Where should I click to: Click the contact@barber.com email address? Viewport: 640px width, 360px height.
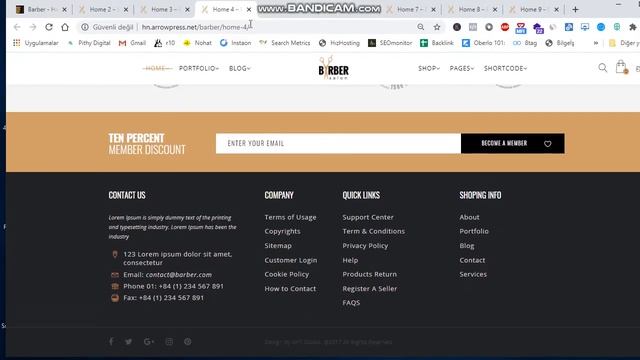coord(178,275)
